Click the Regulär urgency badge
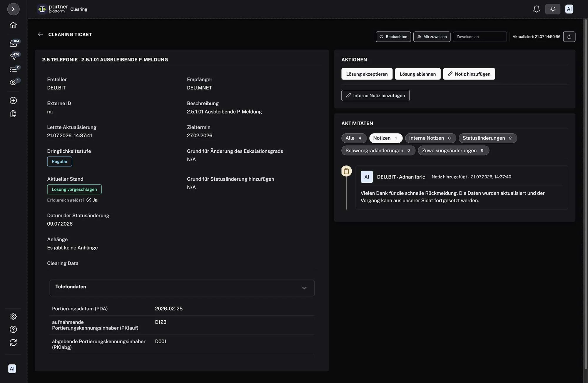Screen dimensions: 588x383 coord(60,161)
